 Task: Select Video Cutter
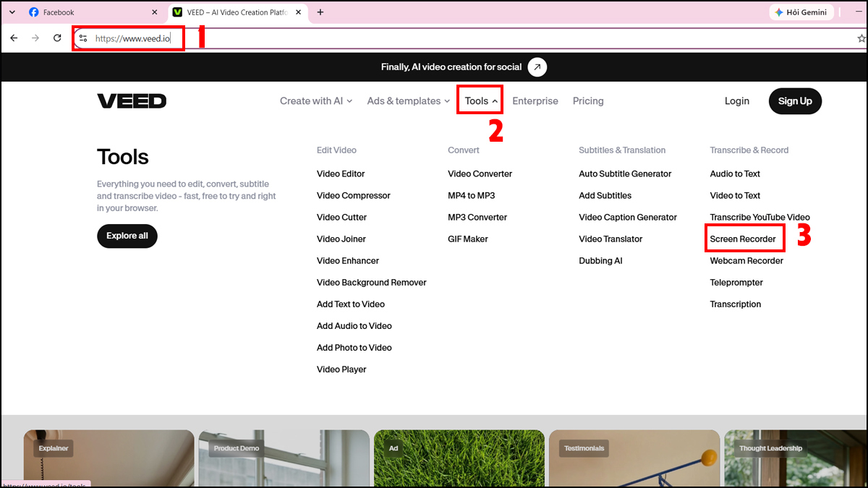pyautogui.click(x=341, y=217)
